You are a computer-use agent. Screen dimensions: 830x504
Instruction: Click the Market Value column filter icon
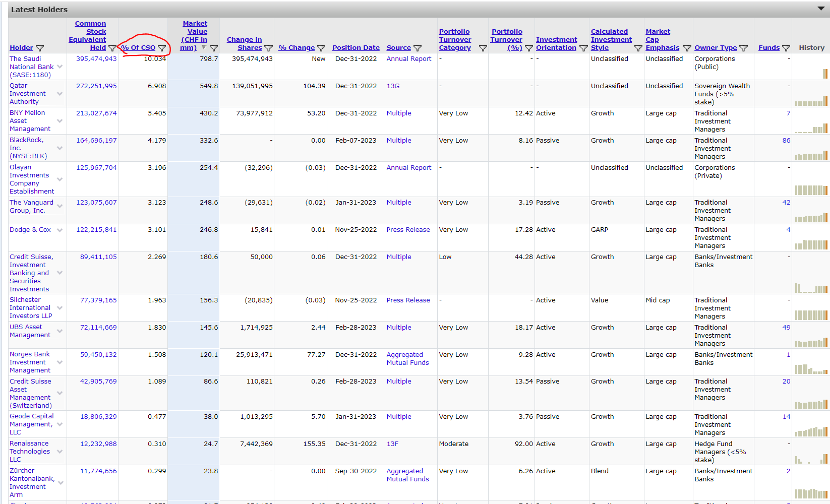tap(214, 48)
